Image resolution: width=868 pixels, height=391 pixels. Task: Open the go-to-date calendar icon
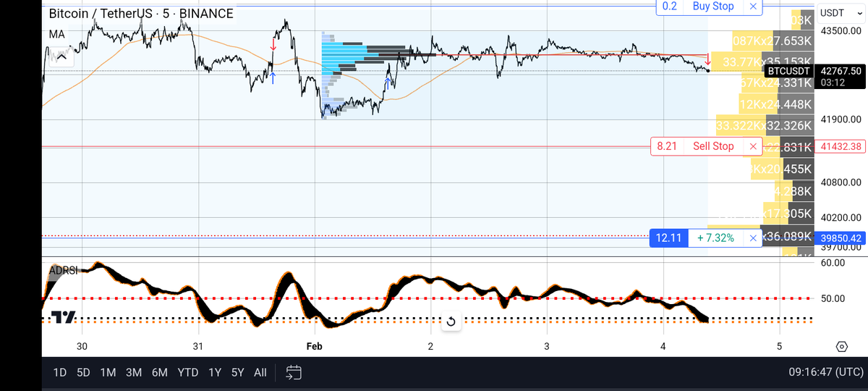point(293,373)
